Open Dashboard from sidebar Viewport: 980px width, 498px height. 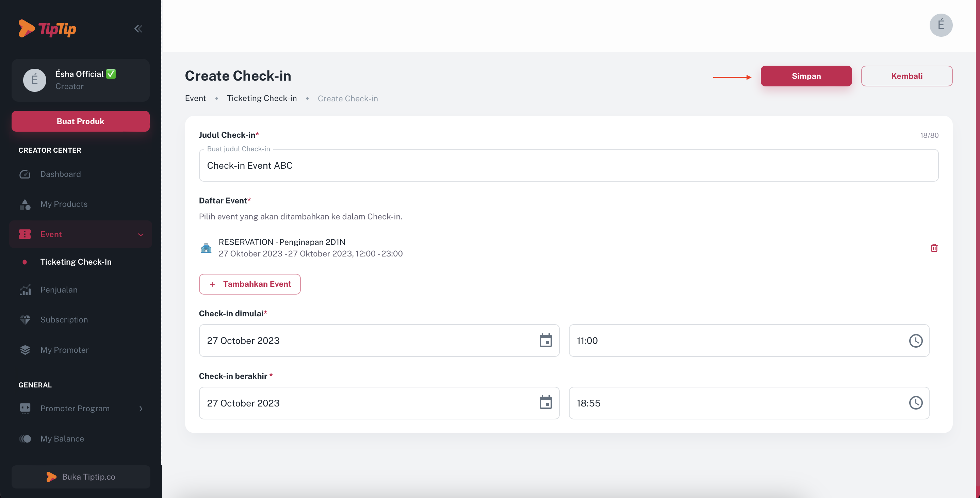tap(61, 174)
